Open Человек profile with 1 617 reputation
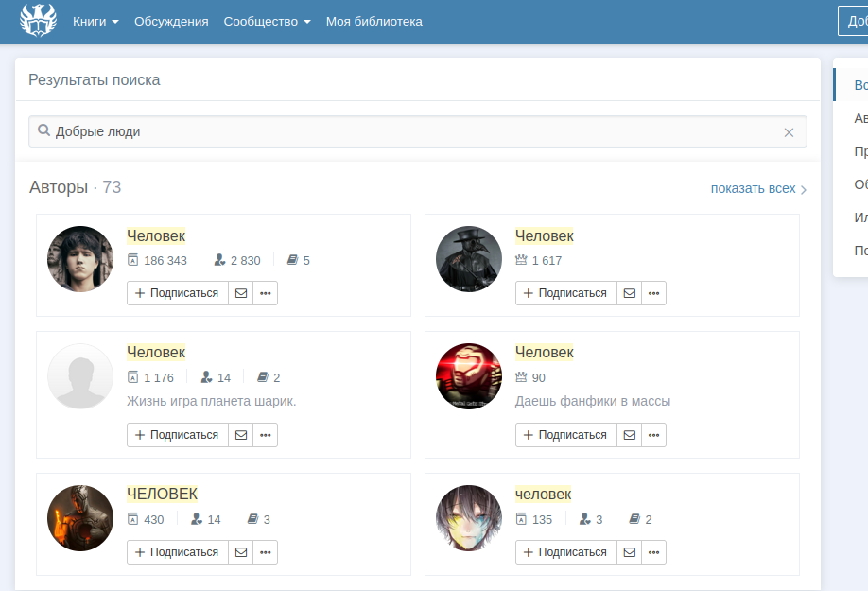 (545, 236)
